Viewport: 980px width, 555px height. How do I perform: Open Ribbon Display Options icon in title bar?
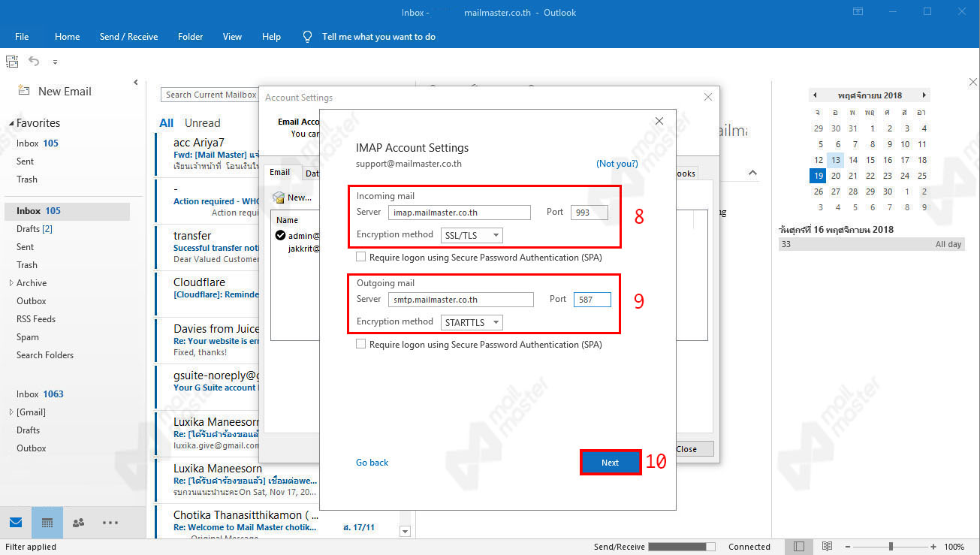[858, 12]
